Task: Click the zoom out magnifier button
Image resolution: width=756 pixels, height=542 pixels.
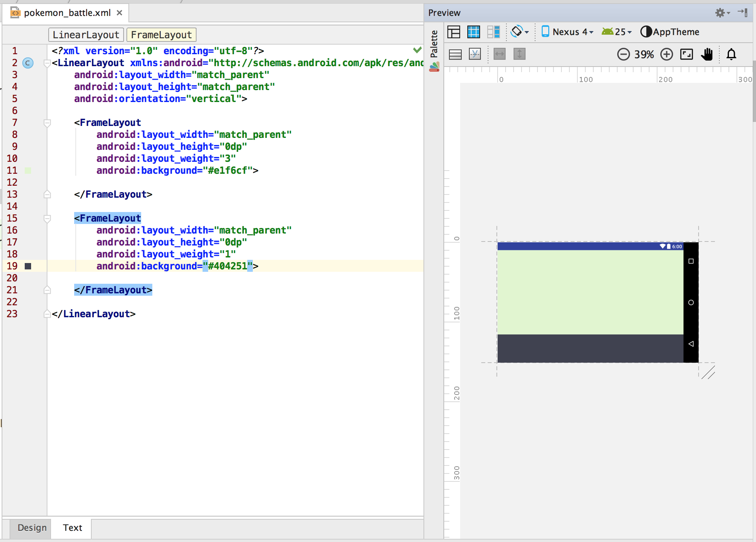Action: coord(623,54)
